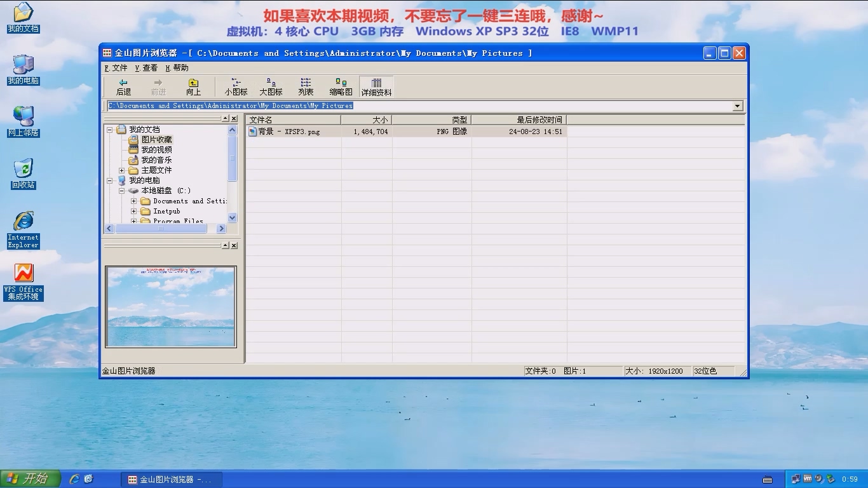
Task: Click the folder tree vertical scrollbar thumb
Action: [x=232, y=158]
